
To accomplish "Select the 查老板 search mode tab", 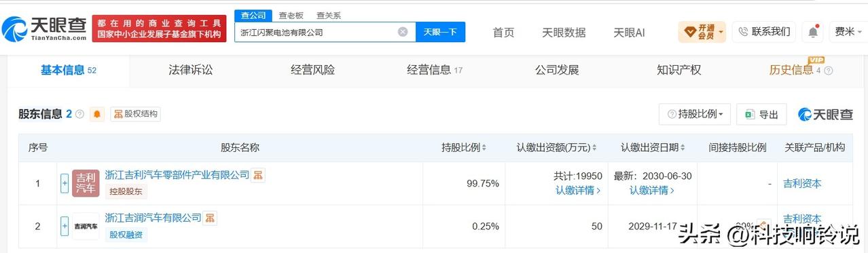I will point(291,15).
